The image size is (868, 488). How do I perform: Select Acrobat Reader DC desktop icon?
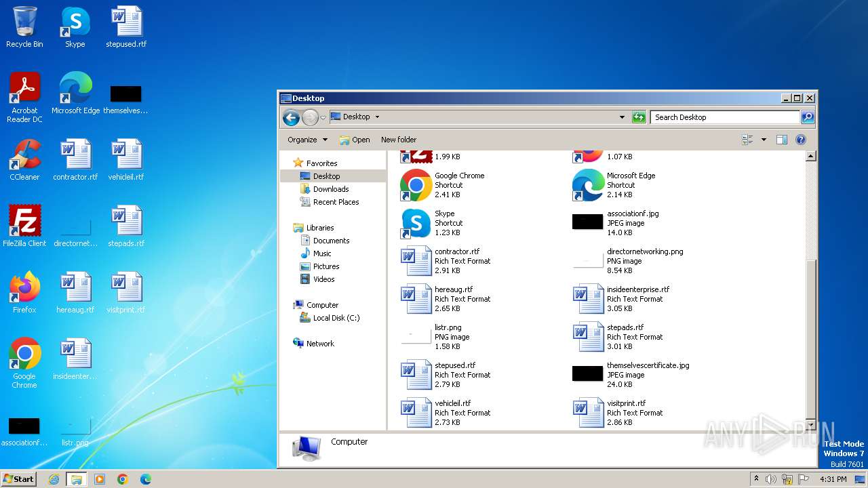[24, 98]
